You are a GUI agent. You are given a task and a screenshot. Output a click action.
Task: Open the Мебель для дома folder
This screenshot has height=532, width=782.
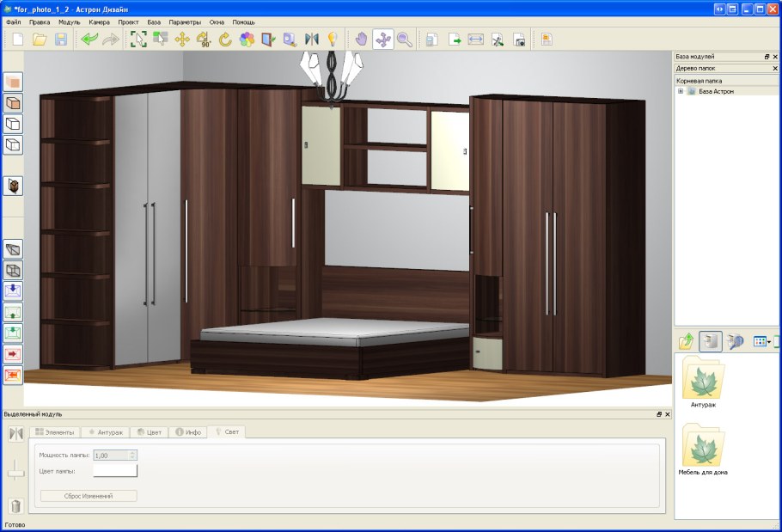703,447
